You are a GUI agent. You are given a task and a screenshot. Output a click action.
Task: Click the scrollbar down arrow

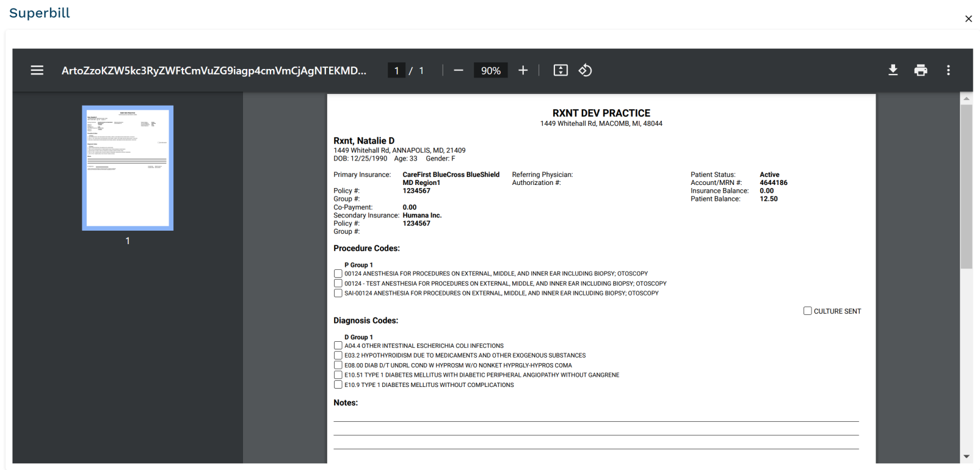click(967, 456)
